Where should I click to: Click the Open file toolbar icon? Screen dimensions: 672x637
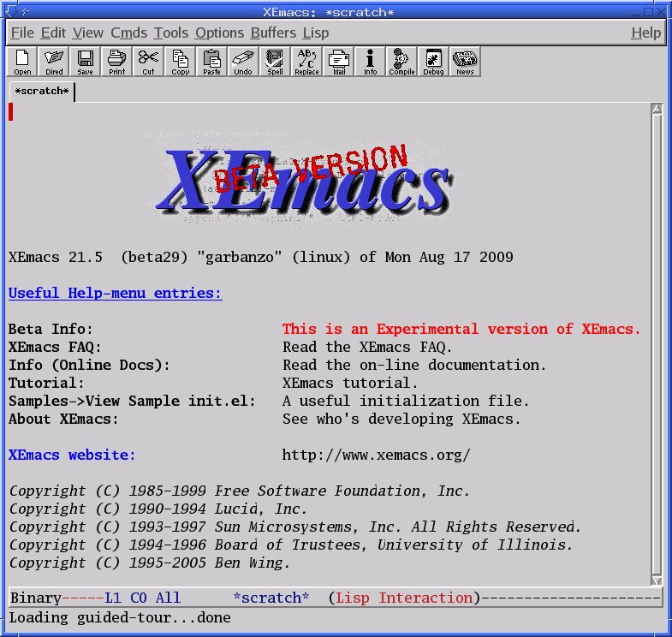point(22,62)
